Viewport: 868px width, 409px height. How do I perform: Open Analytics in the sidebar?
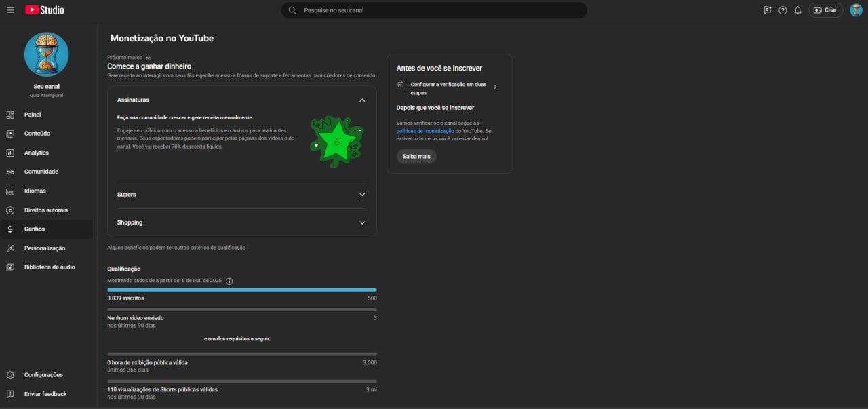point(37,153)
